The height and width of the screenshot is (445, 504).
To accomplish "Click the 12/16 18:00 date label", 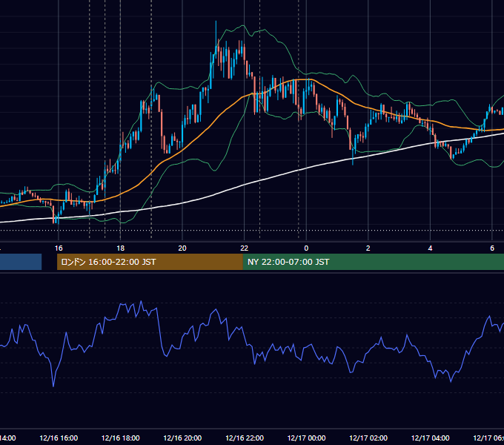I will [121, 438].
